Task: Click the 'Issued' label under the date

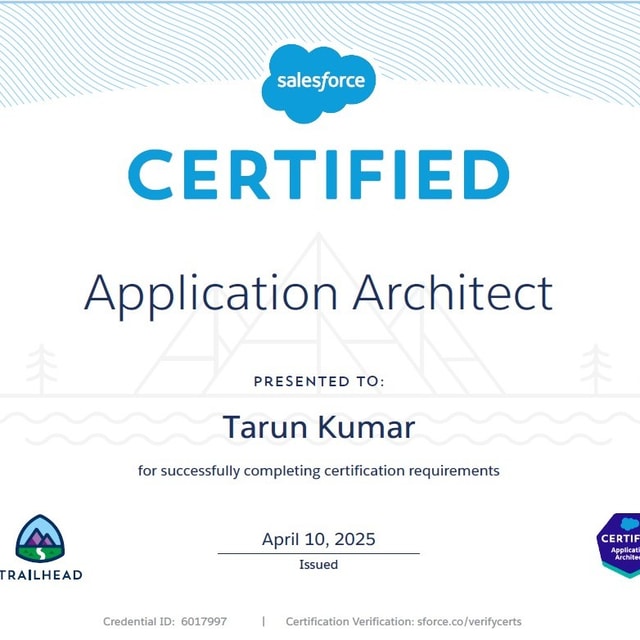Action: pos(319,564)
